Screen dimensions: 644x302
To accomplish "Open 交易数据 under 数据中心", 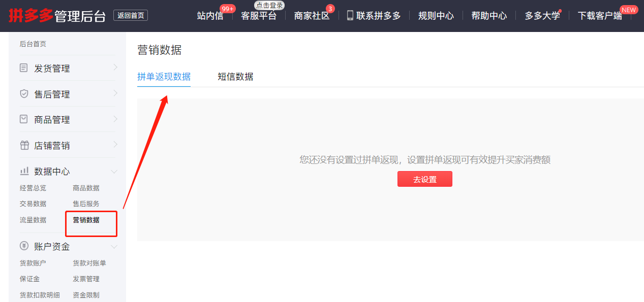I will point(33,204).
